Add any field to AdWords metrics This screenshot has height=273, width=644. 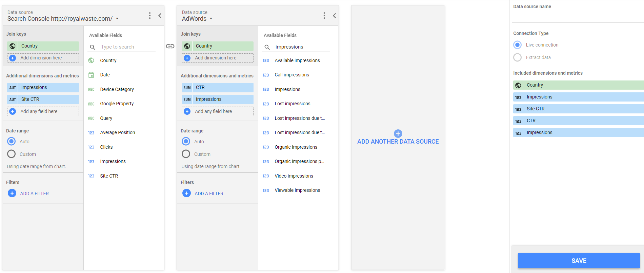[218, 111]
